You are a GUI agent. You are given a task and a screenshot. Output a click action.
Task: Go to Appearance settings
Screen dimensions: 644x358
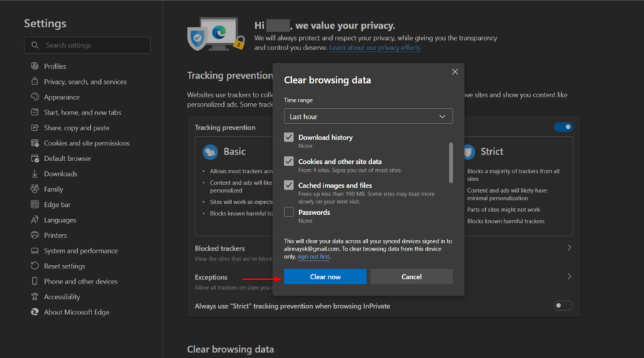(x=62, y=97)
